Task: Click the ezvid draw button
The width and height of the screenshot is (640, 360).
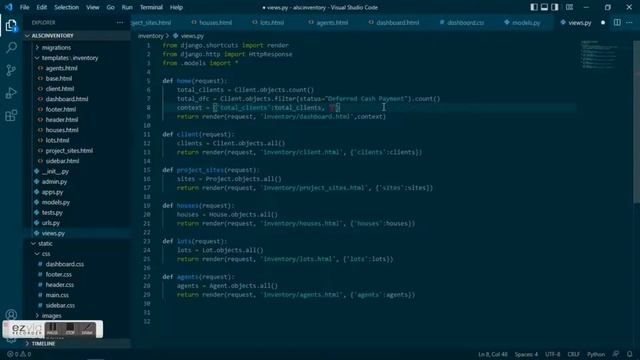Action: coord(87,329)
